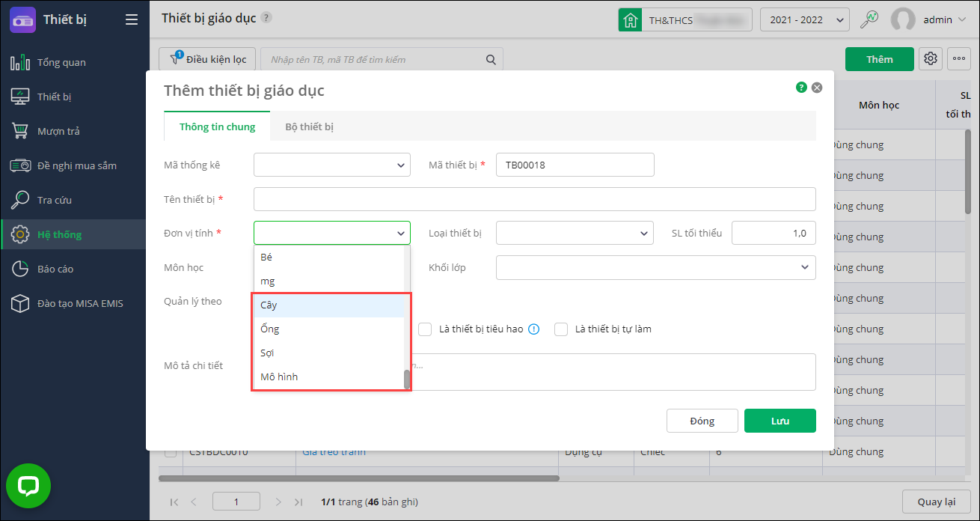Close the Thêm thiết bị giáo dục dialog
The height and width of the screenshot is (521, 980).
(817, 88)
